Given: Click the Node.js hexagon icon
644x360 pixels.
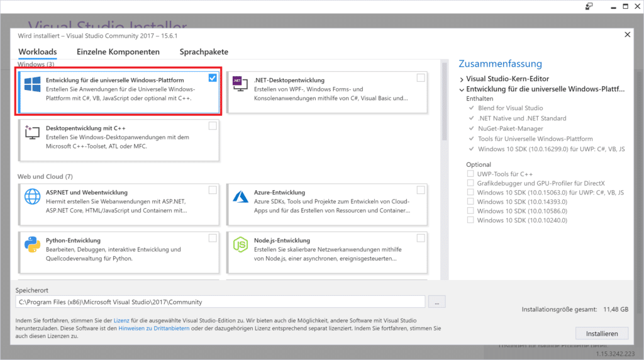Looking at the screenshot, I should (241, 245).
